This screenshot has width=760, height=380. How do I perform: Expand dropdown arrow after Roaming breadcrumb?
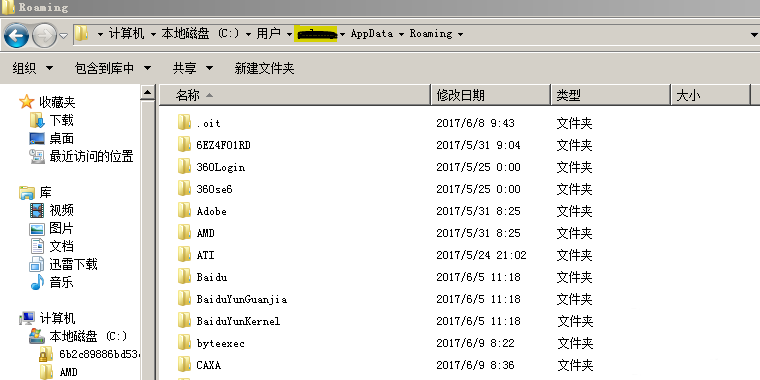460,34
